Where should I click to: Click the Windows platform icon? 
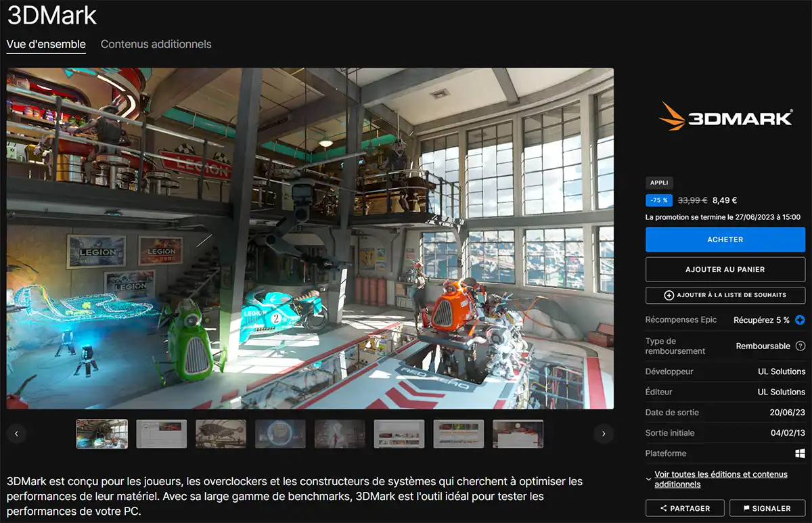[x=801, y=453]
